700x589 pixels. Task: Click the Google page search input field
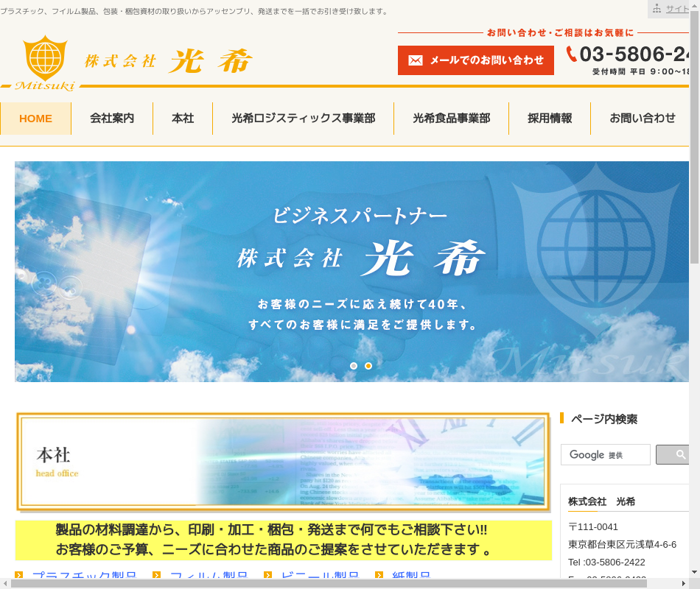point(606,455)
